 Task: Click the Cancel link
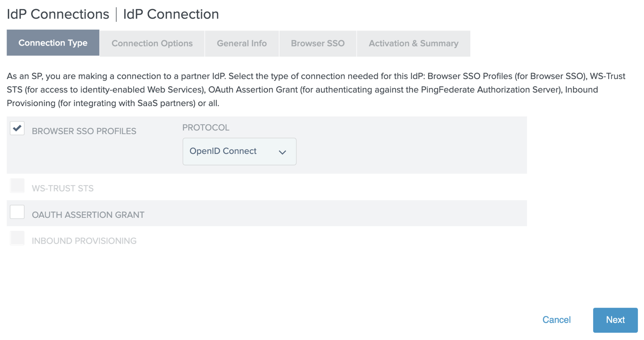click(556, 320)
